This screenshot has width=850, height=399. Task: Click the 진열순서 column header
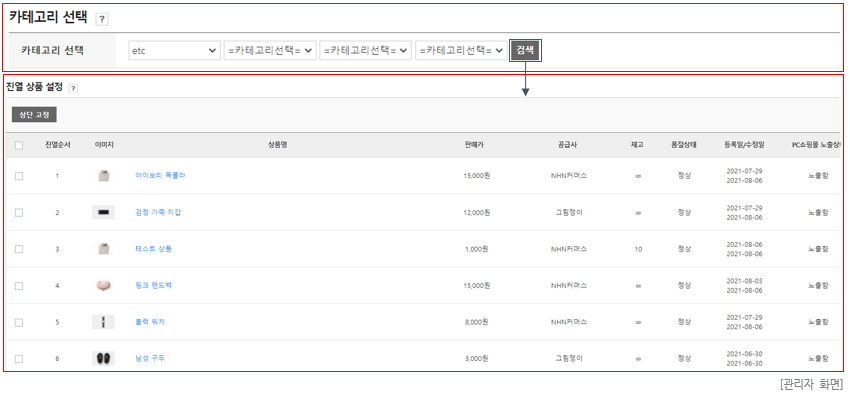[x=57, y=145]
